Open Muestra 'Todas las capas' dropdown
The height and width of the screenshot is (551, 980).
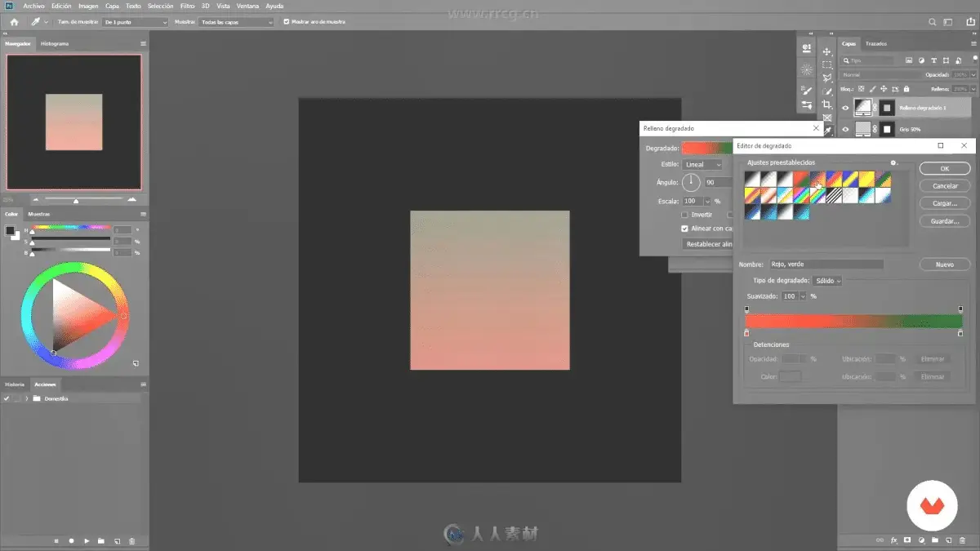point(237,22)
